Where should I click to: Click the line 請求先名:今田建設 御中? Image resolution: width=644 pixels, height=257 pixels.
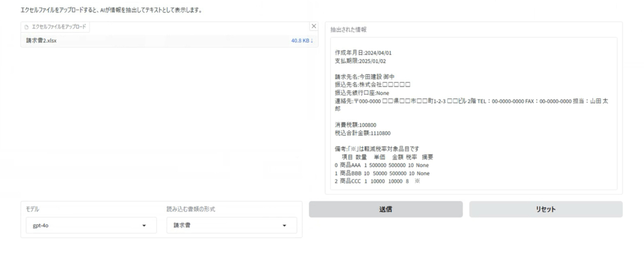tap(364, 77)
